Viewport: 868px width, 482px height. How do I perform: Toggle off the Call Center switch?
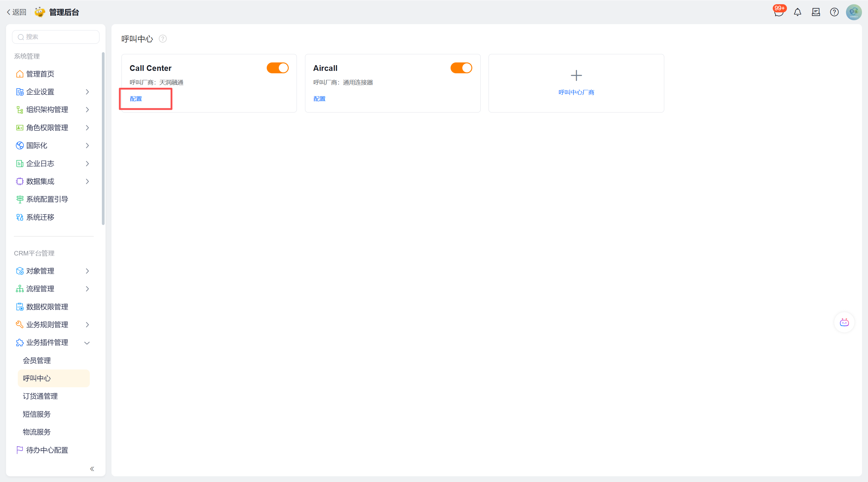point(278,68)
